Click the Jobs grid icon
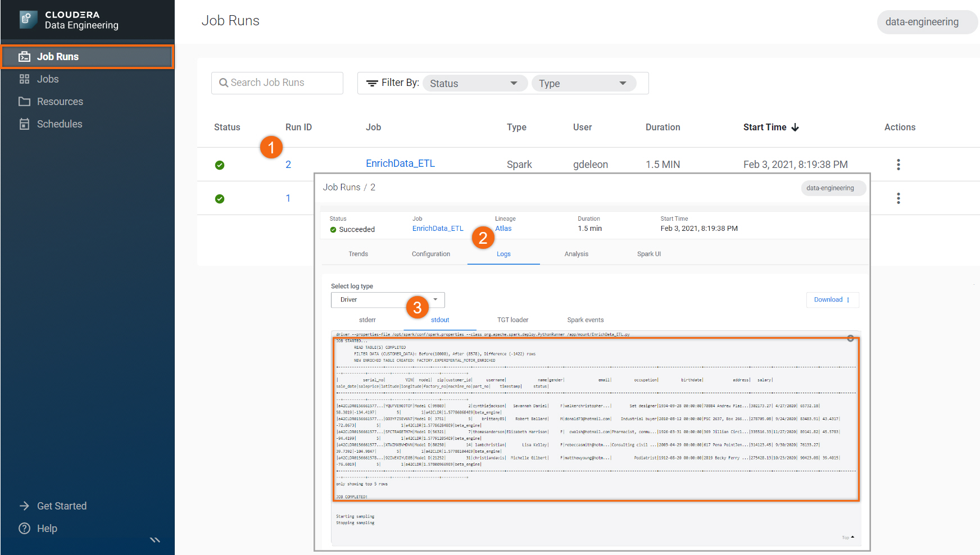This screenshot has height=555, width=980. click(24, 79)
